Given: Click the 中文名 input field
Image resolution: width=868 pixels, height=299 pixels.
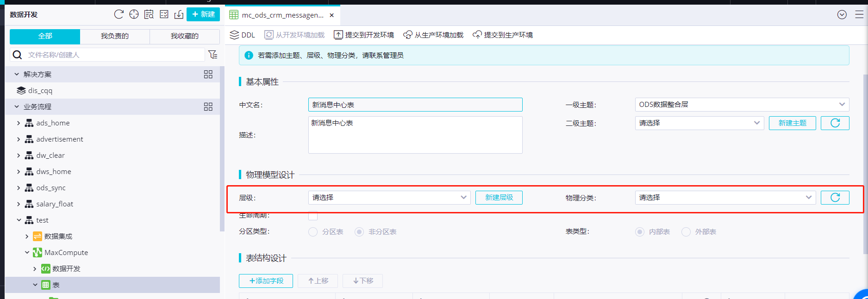Looking at the screenshot, I should click(415, 105).
